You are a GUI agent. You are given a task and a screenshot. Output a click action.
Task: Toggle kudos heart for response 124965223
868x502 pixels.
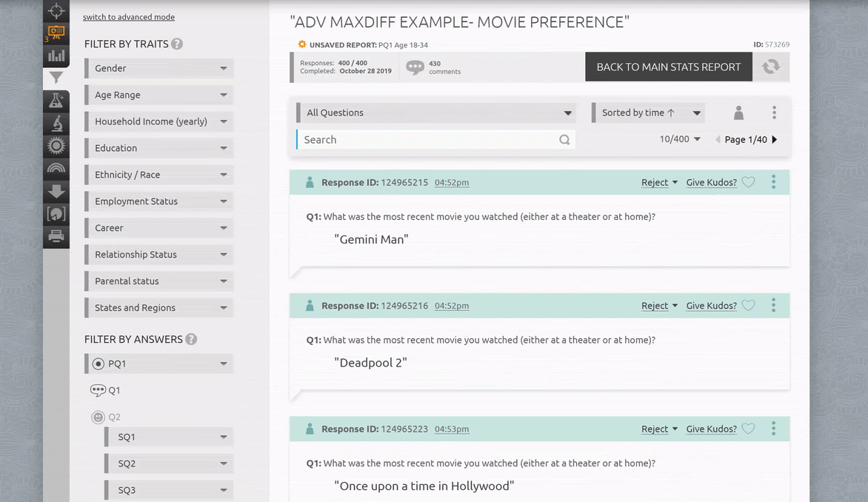(749, 429)
